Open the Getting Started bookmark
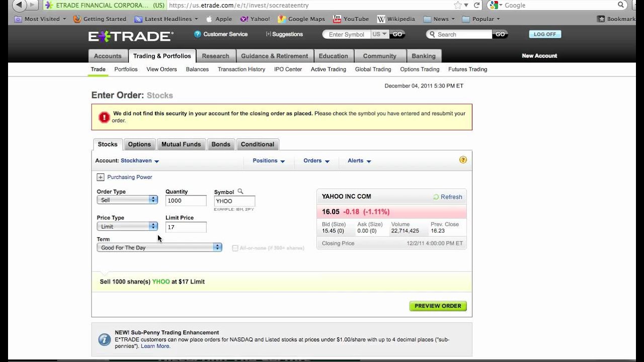Screen dimensions: 644x362 100,19
